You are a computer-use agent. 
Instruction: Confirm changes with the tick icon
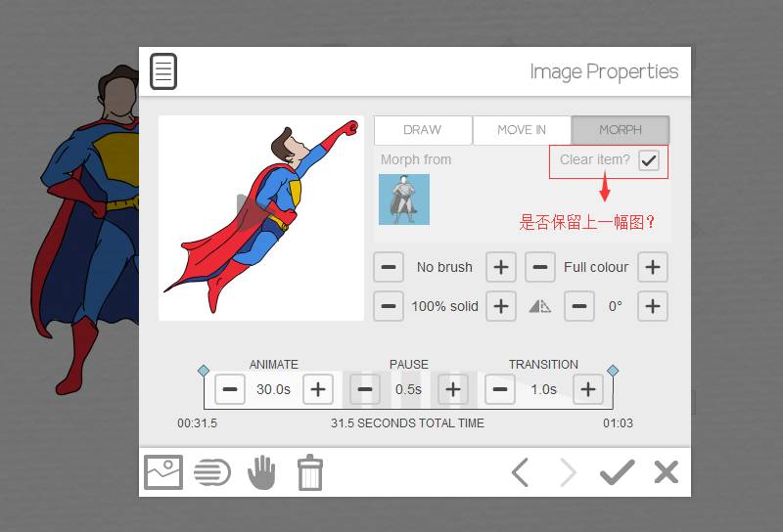(x=618, y=472)
